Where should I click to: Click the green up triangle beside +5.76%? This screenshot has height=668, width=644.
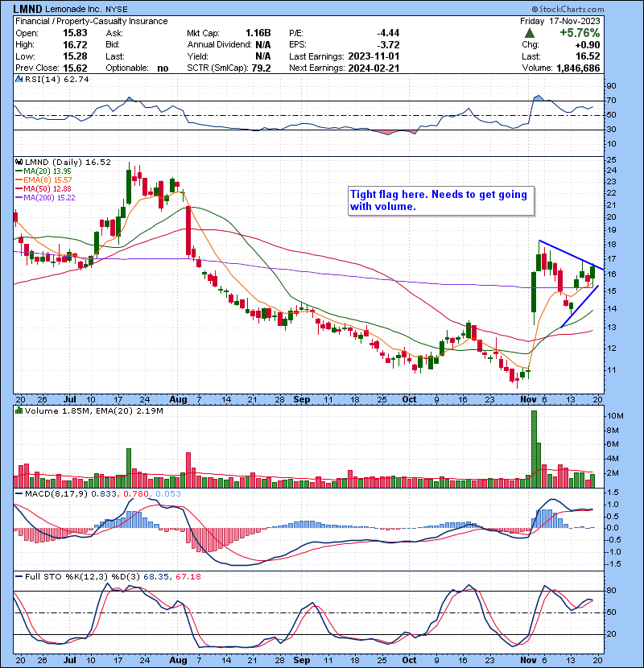[530, 33]
